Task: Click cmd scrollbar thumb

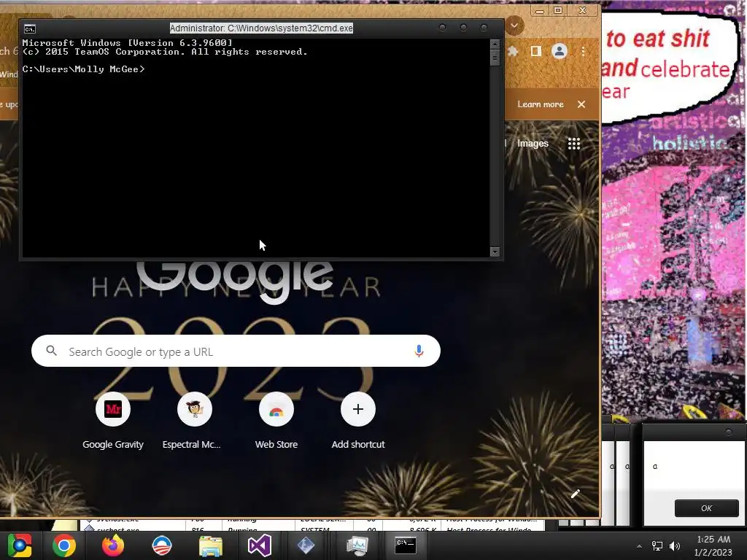Action: click(495, 58)
